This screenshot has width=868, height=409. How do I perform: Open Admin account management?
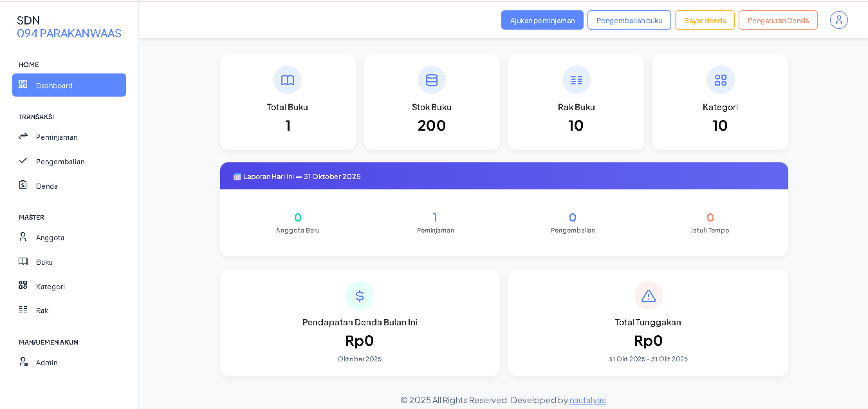(x=46, y=363)
